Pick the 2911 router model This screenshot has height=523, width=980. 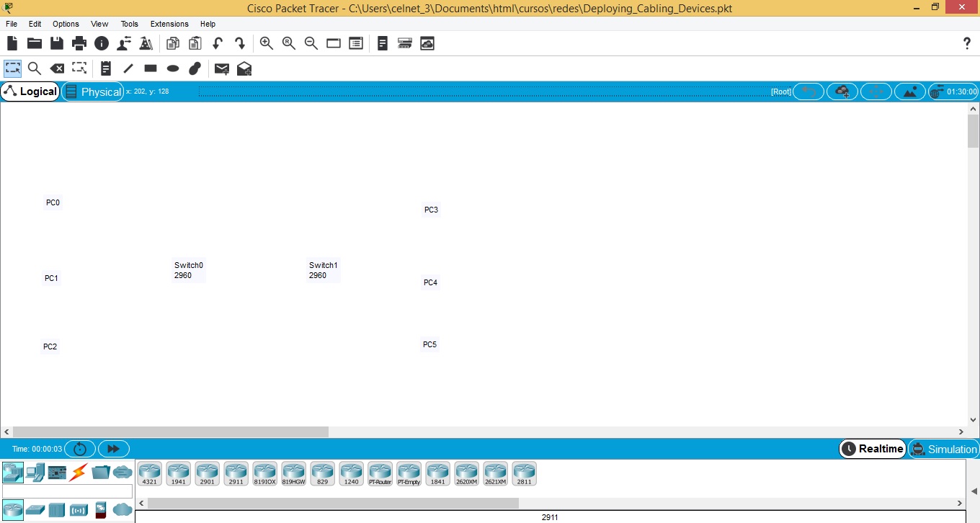pos(236,473)
